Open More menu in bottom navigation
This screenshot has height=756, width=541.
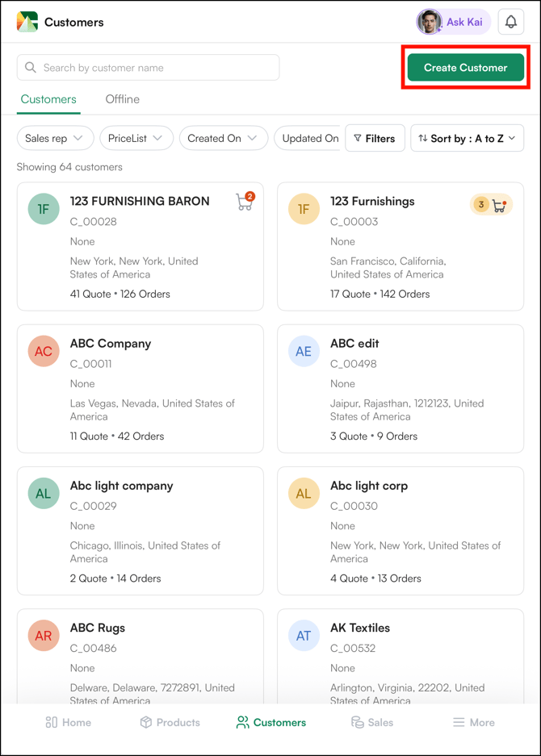click(472, 722)
